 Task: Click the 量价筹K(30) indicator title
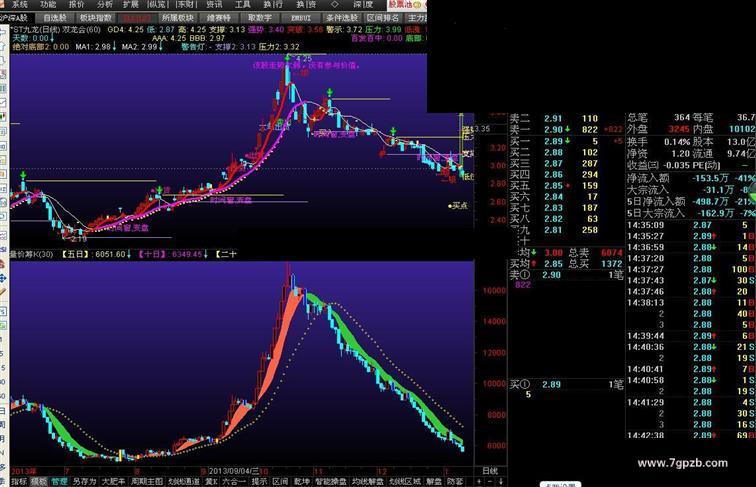click(32, 254)
